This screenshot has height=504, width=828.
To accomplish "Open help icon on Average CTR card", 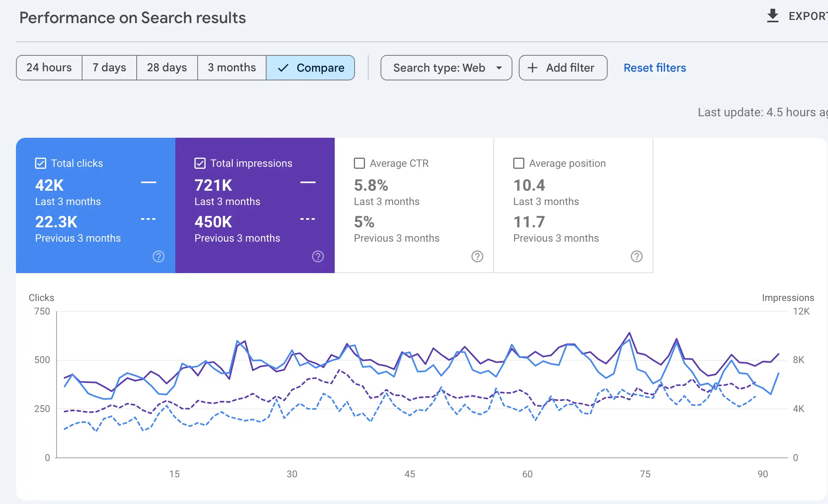I will coord(477,256).
